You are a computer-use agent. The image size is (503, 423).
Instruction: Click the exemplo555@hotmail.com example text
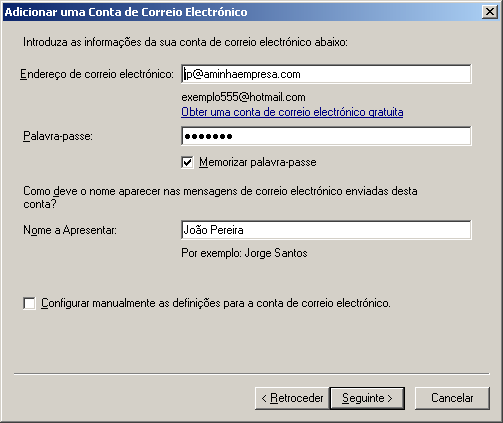point(243,97)
